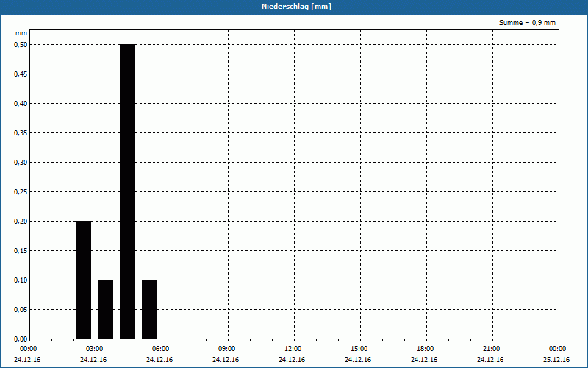Click the 24.12.16 date under 03:00

pos(93,360)
